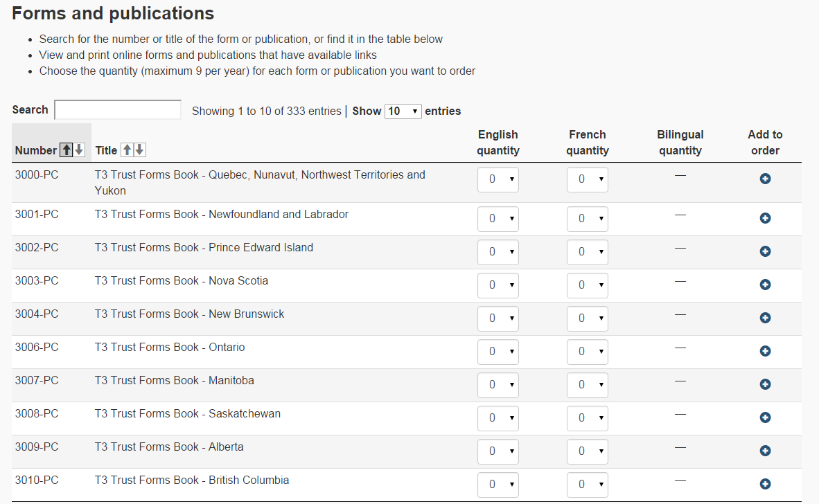Open French quantity dropdown for Ontario
Image resolution: width=819 pixels, height=504 pixels.
pos(587,352)
